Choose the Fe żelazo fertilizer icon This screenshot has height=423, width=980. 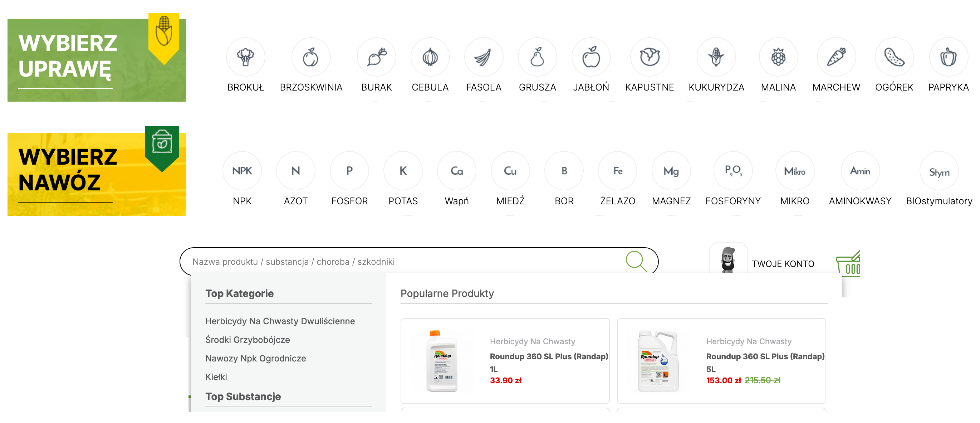[x=617, y=171]
